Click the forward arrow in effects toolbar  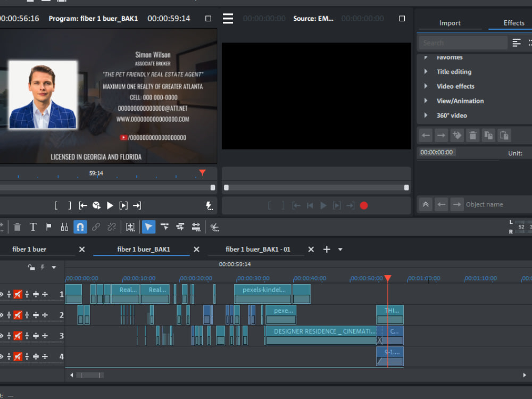[x=441, y=136]
